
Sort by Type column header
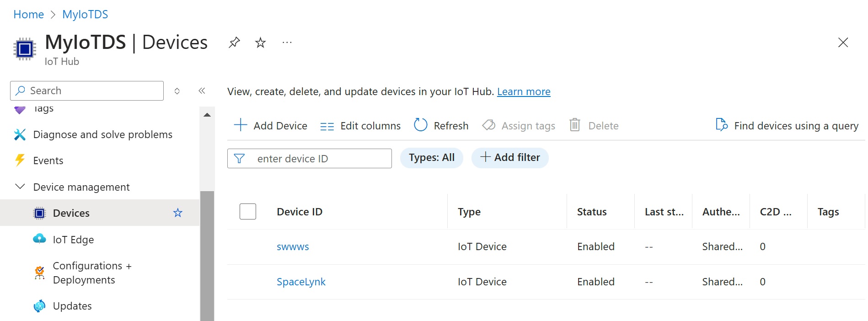pos(469,212)
